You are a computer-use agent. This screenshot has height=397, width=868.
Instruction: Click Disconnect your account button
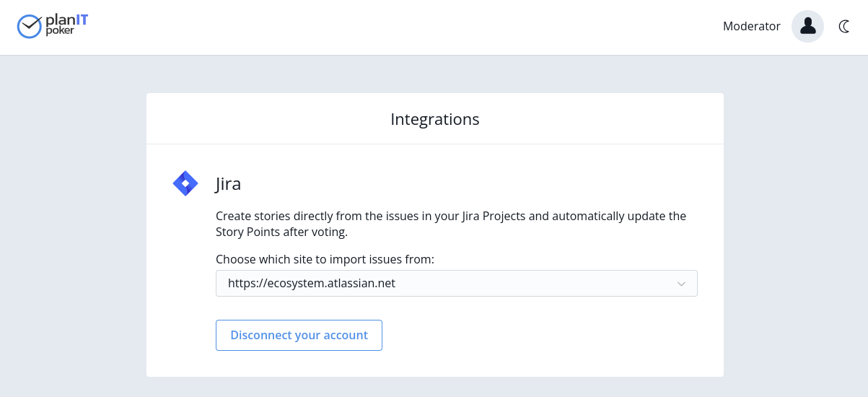coord(299,335)
